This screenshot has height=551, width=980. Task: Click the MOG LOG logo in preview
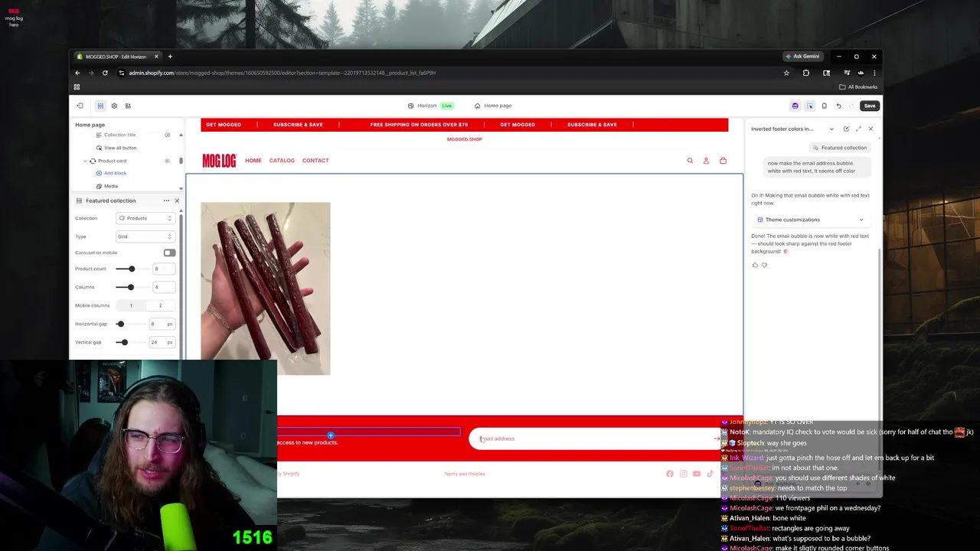[x=219, y=161]
